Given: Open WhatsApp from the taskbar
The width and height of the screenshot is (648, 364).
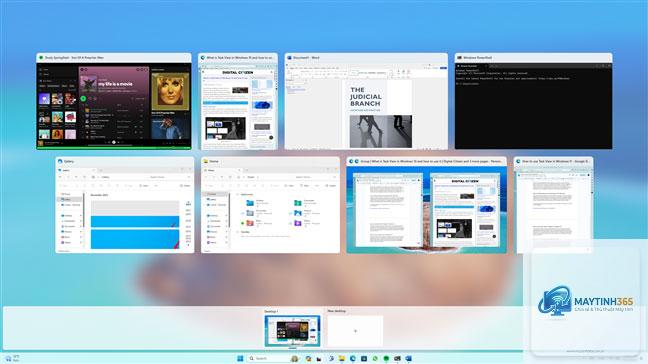Looking at the screenshot, I should pyautogui.click(x=375, y=358).
